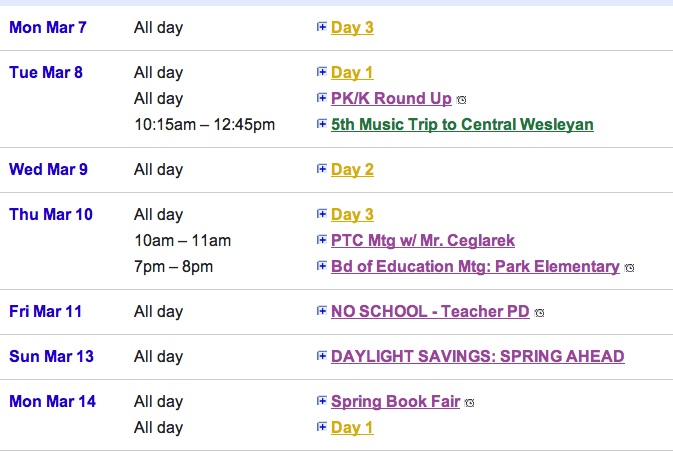Expand the Spring Book Fair entry
Screen dimensions: 673x451
[x=321, y=401]
